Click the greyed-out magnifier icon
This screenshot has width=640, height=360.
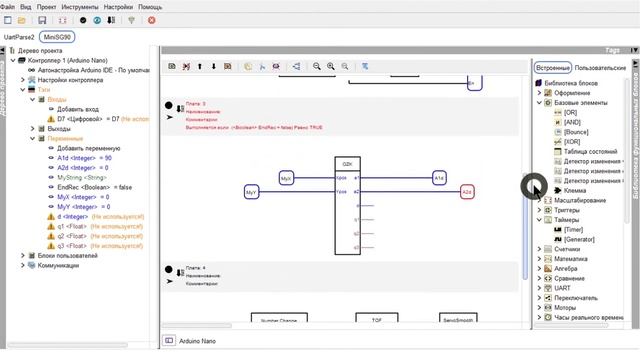coord(345,66)
